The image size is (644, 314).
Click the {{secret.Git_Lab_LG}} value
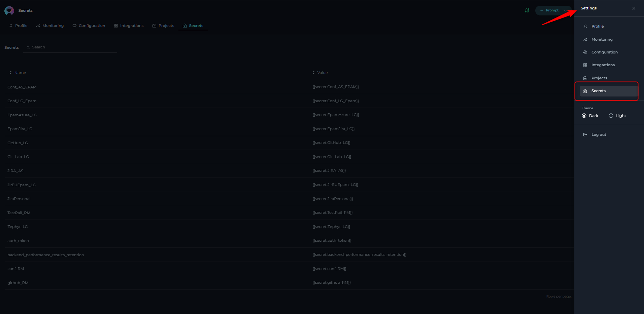(332, 157)
